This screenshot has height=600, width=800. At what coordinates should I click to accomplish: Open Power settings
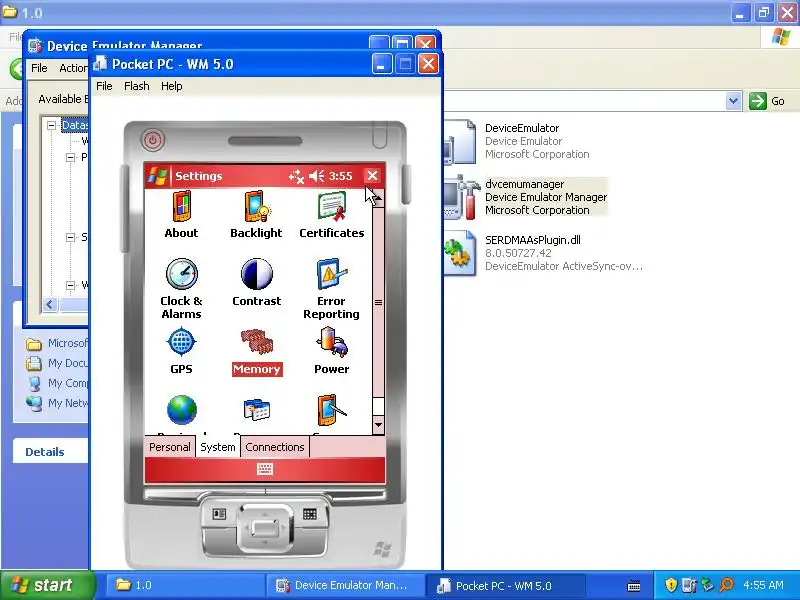click(x=332, y=351)
